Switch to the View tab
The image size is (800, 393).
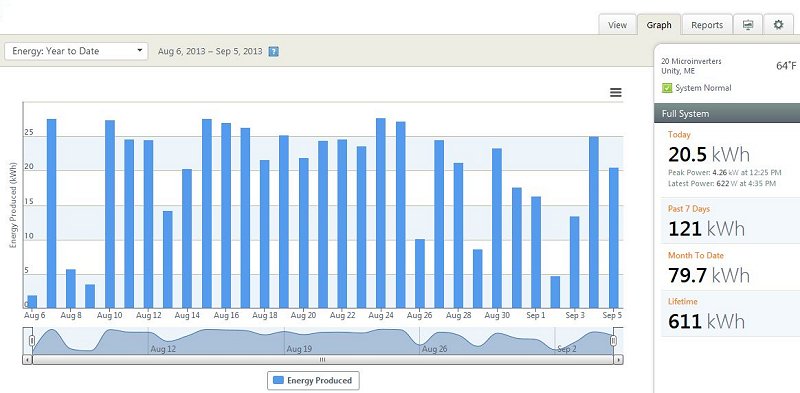[617, 25]
